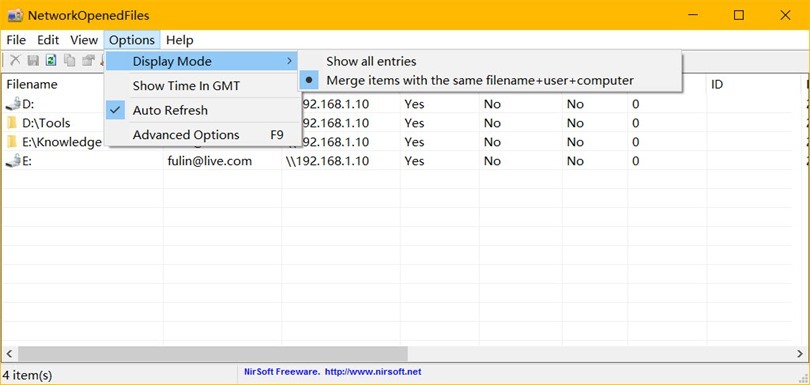Click the shared drive icon for D:
The image size is (810, 385).
[13, 104]
